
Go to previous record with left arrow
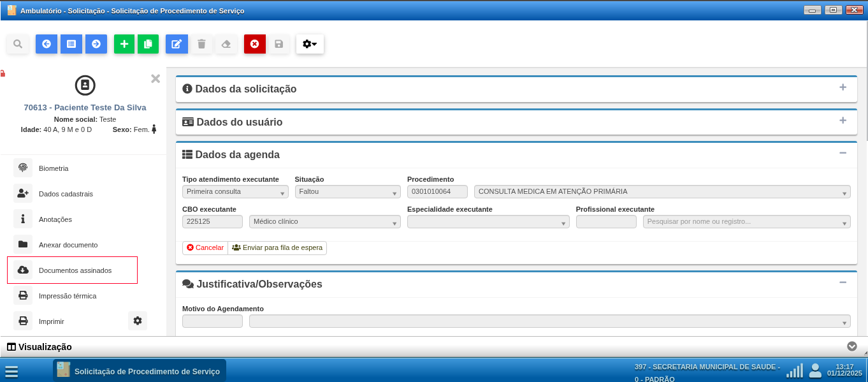click(47, 44)
